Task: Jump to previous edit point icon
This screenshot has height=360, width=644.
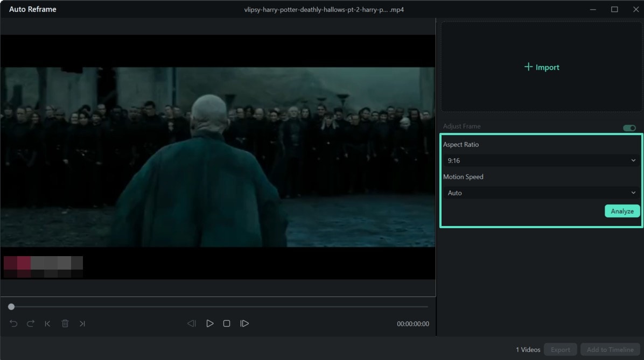Action: (x=47, y=323)
